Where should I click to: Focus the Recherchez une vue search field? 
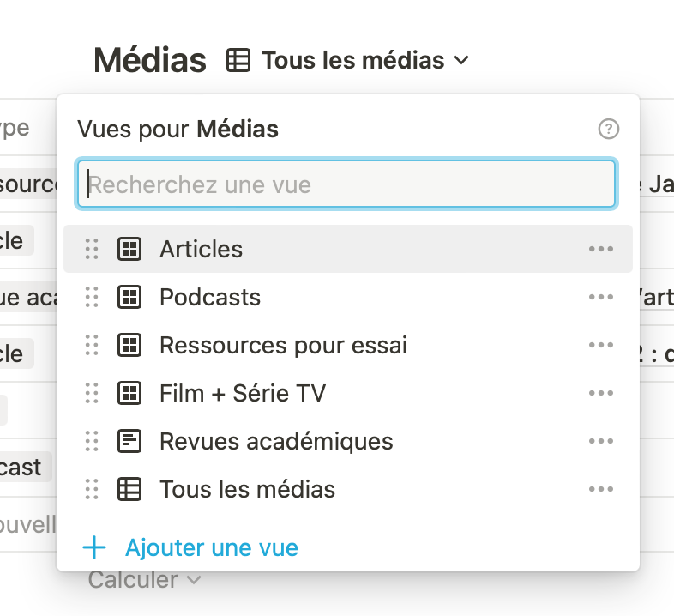point(346,184)
